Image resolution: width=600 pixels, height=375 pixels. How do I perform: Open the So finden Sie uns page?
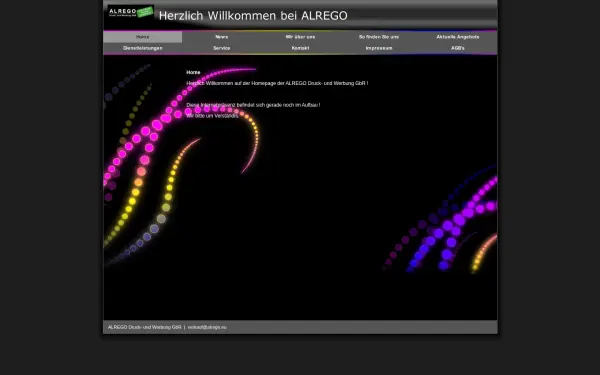click(x=379, y=37)
